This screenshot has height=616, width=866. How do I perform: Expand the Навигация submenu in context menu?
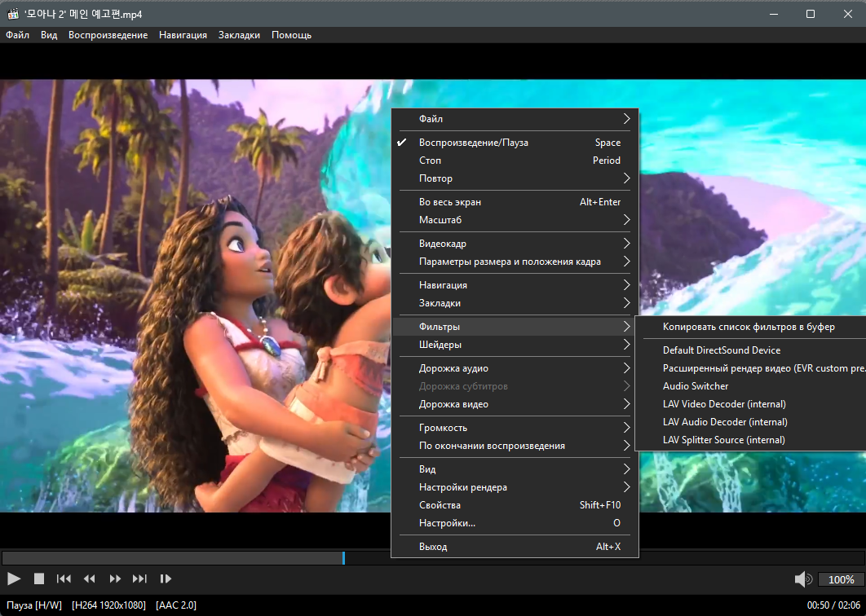coord(515,285)
